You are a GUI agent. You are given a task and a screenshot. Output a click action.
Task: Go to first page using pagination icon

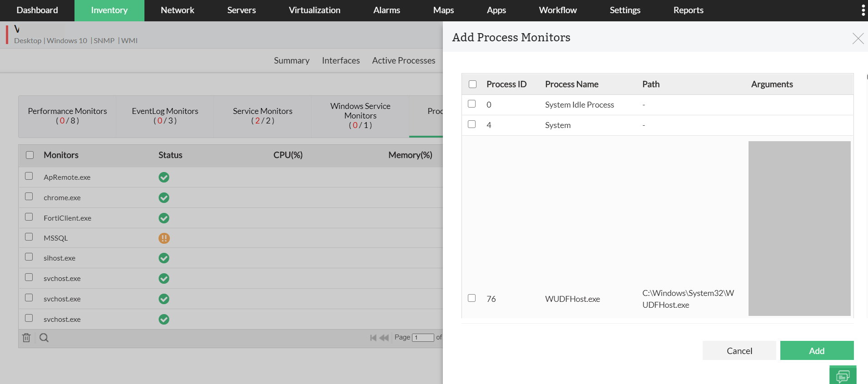coord(373,338)
